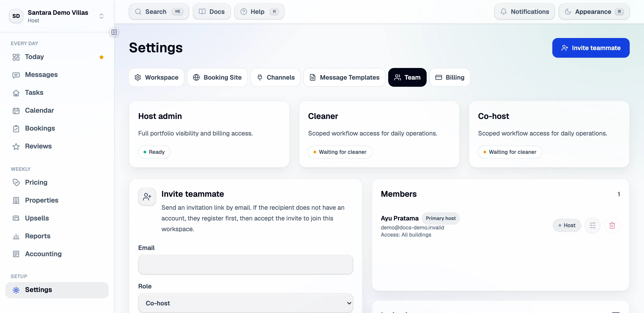The image size is (644, 313).
Task: Click Waiting for cleaner badge in Co-host card
Action: (510, 152)
